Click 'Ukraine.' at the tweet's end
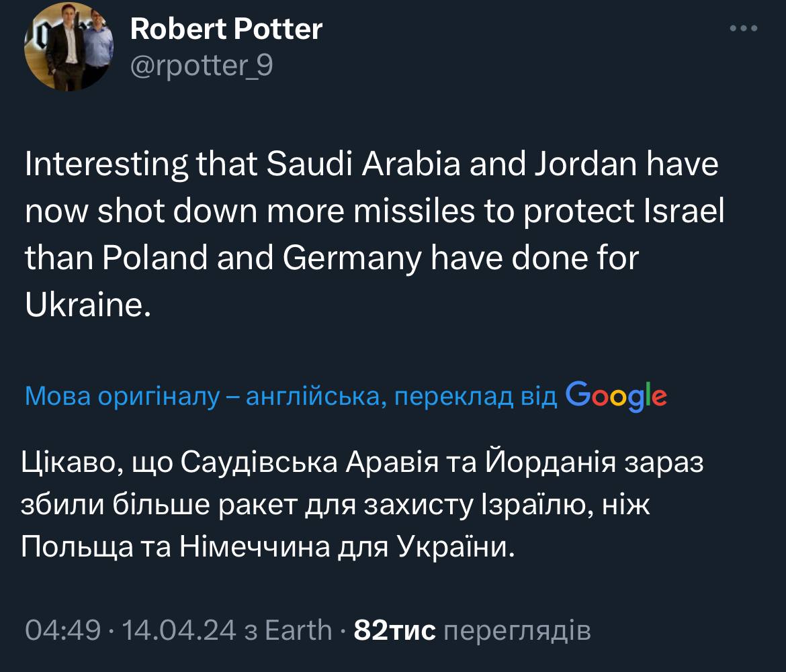The height and width of the screenshot is (672, 786). (x=85, y=305)
